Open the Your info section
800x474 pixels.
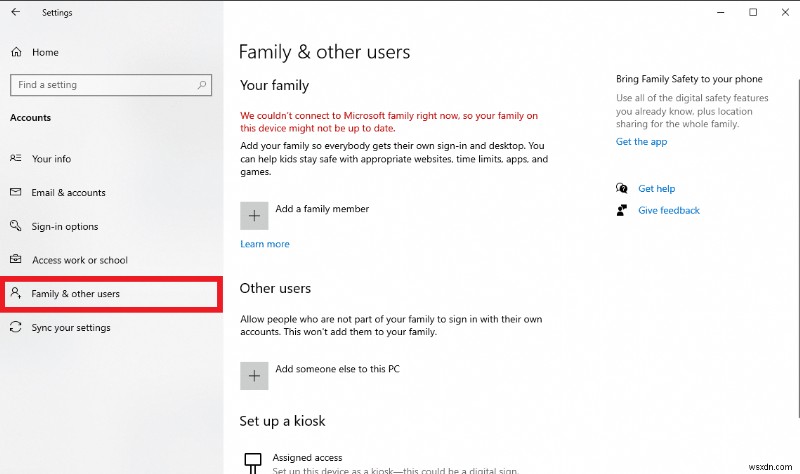tap(51, 158)
